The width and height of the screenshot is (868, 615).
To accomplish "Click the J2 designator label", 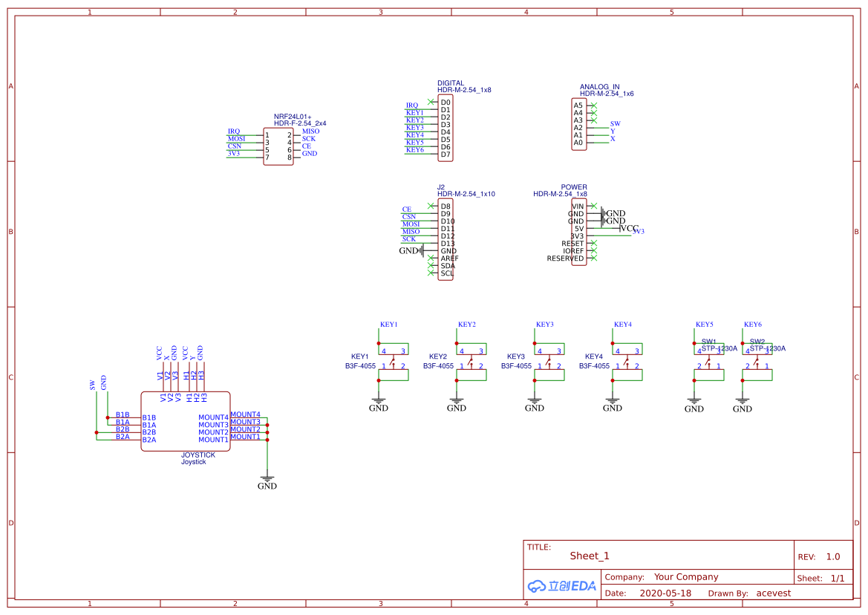I will [x=440, y=187].
